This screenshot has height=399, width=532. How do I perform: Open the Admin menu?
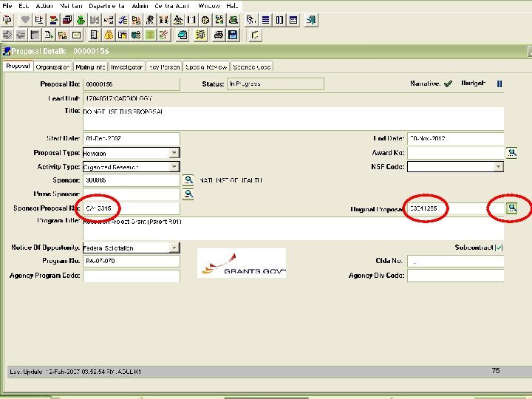(x=140, y=6)
